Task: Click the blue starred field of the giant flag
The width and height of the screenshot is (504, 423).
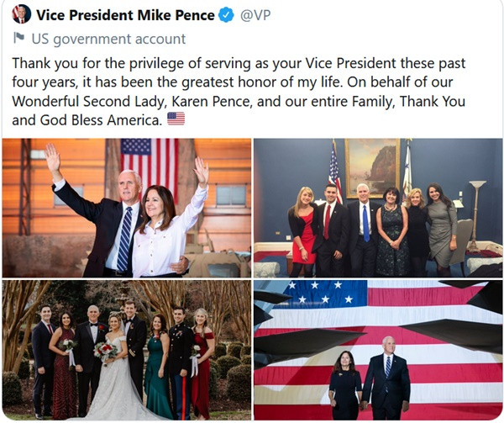Action: [318, 293]
